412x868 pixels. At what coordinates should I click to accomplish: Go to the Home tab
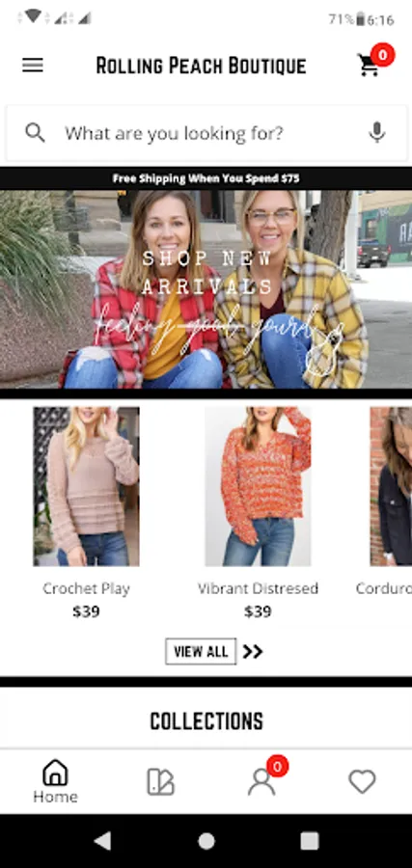55,781
